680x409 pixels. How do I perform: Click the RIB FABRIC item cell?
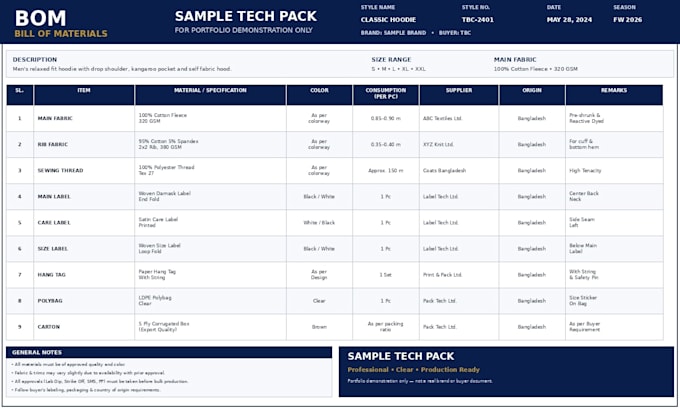pos(84,144)
